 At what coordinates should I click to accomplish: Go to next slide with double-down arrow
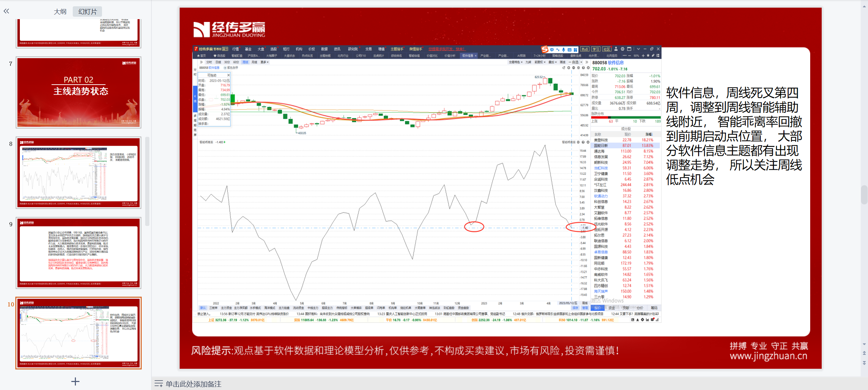(x=864, y=363)
